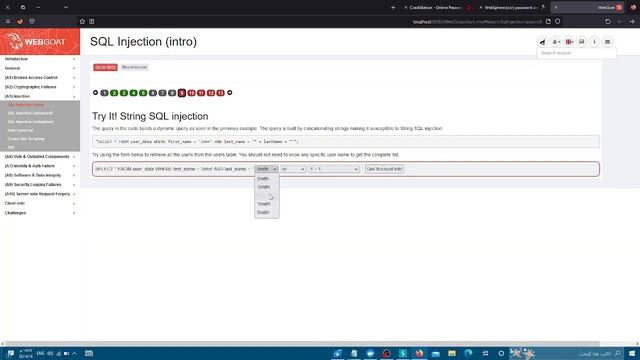Jump to lesson page 1
Viewport: 640px width, 360px height.
click(104, 93)
